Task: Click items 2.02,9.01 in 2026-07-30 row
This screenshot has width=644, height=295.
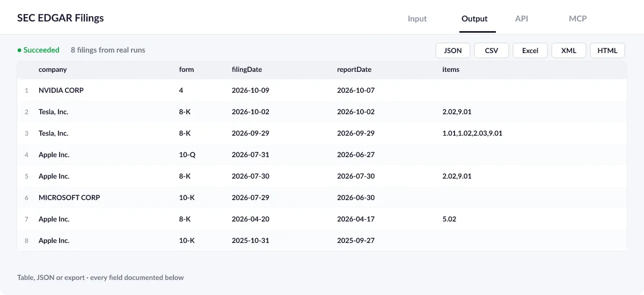Action: tap(457, 176)
